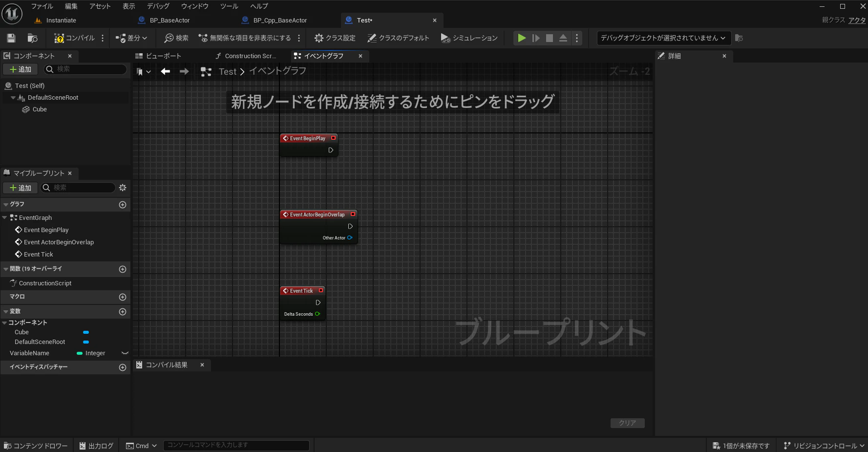868x452 pixels.
Task: Toggle 無関係な項目を非表示にする option
Action: point(245,38)
